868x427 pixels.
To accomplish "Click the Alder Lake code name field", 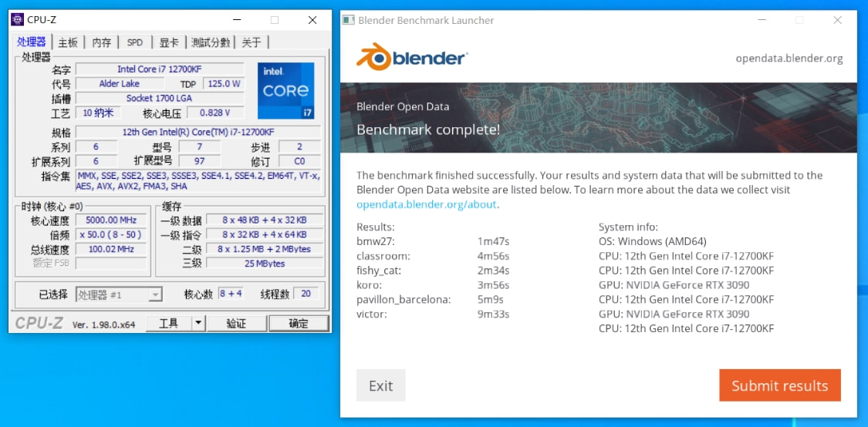I will (x=120, y=83).
